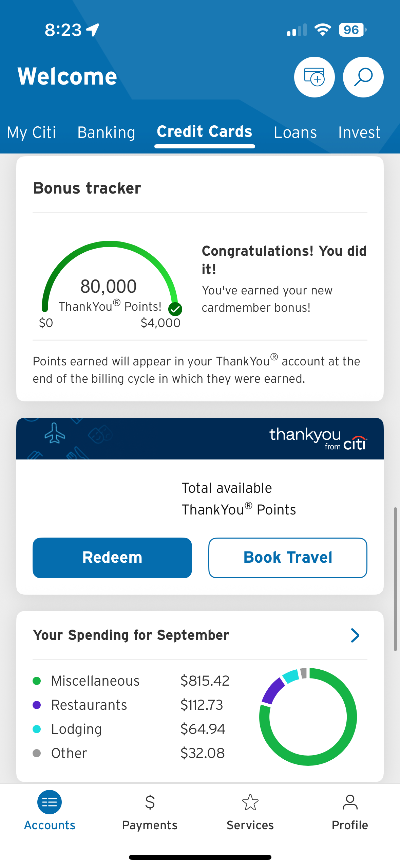Screen dimensions: 400x868
Task: Switch to the Banking tab
Action: 106,132
